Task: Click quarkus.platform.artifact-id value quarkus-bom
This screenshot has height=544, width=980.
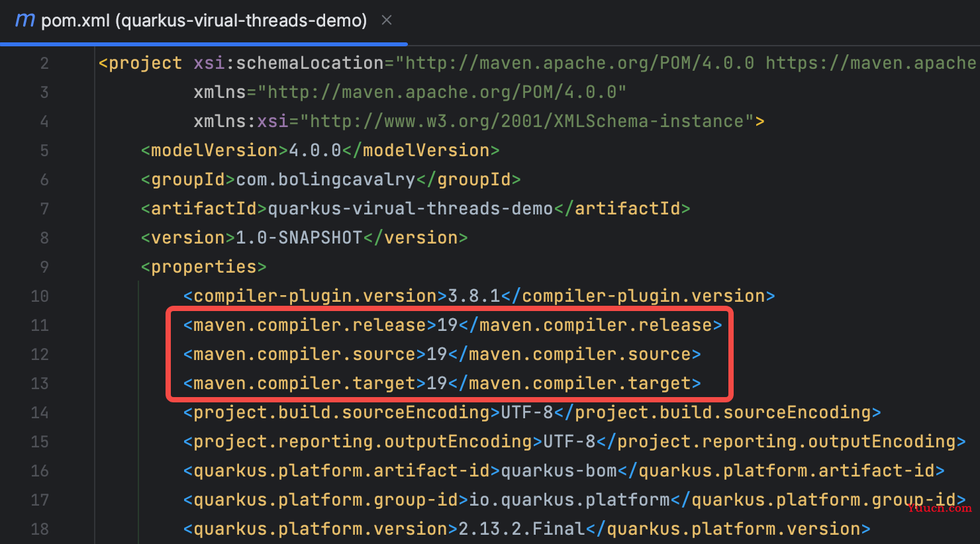Action: (559, 471)
